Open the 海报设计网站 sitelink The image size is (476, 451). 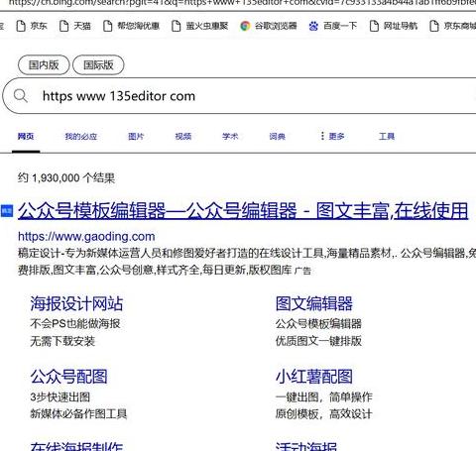[76, 303]
